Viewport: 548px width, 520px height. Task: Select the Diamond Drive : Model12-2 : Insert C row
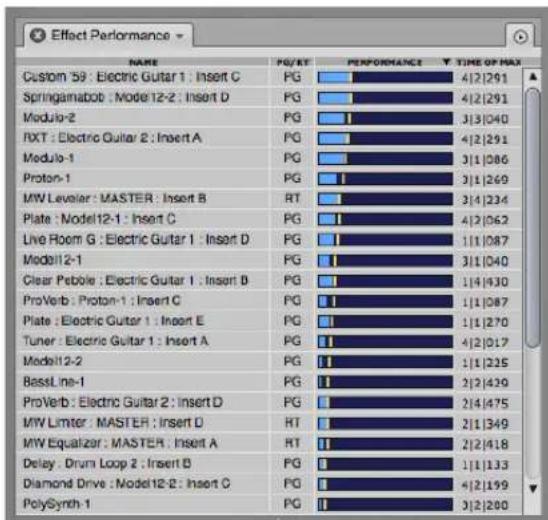coord(269,484)
